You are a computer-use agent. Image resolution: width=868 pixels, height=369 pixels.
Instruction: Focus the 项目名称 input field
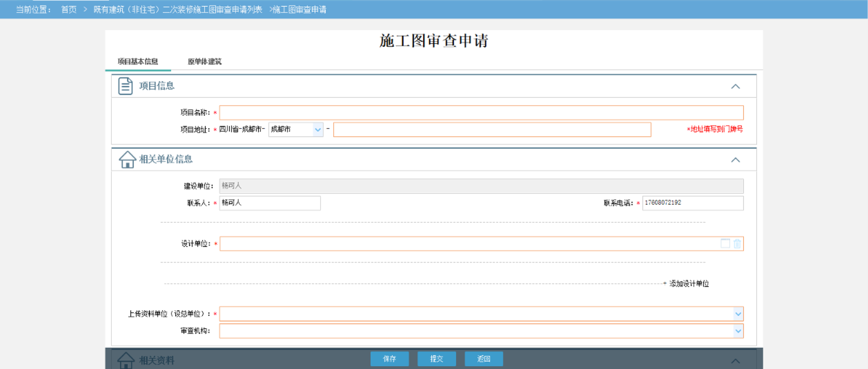481,113
